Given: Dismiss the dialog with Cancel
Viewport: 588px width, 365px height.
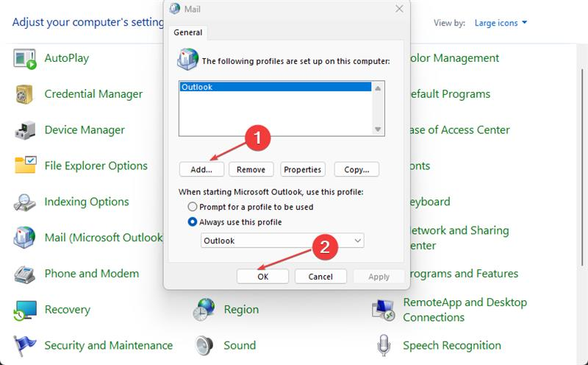Looking at the screenshot, I should coord(320,277).
